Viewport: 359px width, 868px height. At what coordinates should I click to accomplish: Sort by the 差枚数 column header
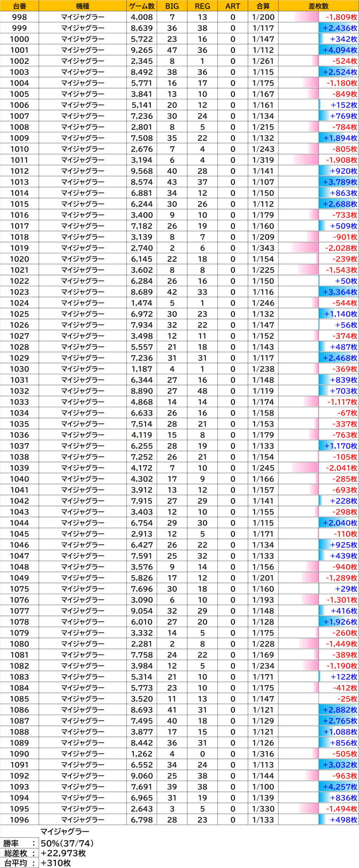pyautogui.click(x=318, y=6)
